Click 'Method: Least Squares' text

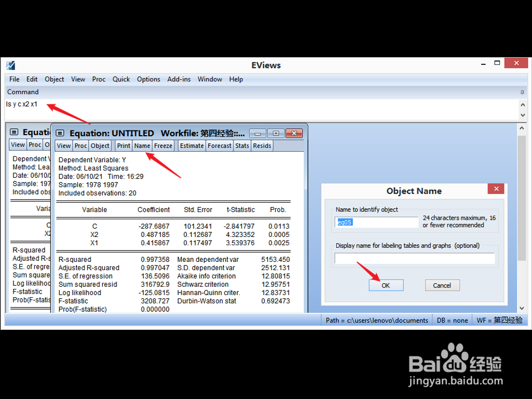[93, 168]
